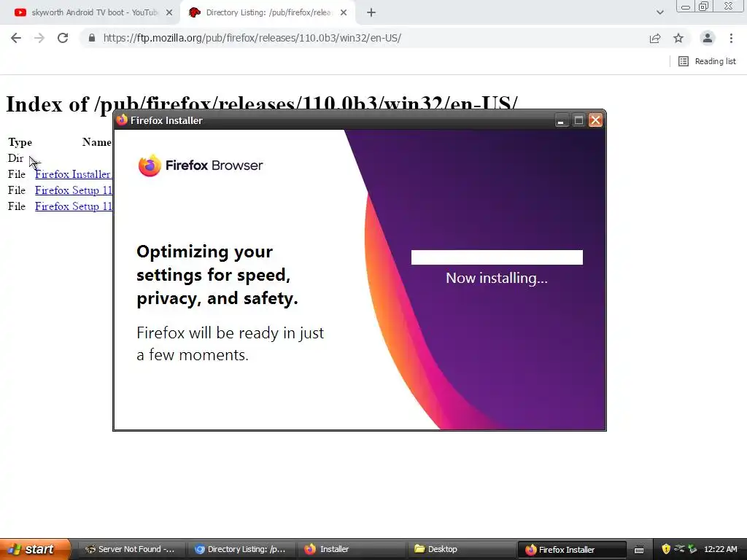
Task: Click the padlock site info icon
Action: coord(92,38)
